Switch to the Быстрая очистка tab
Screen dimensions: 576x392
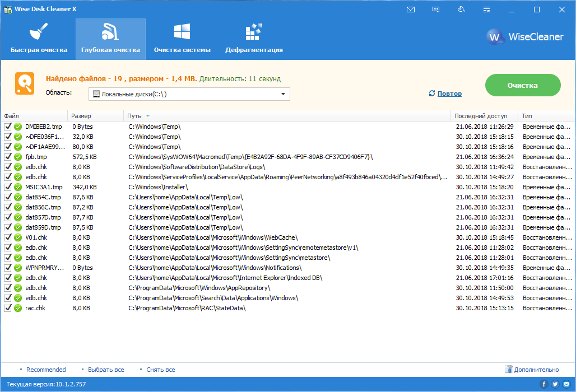coord(39,38)
